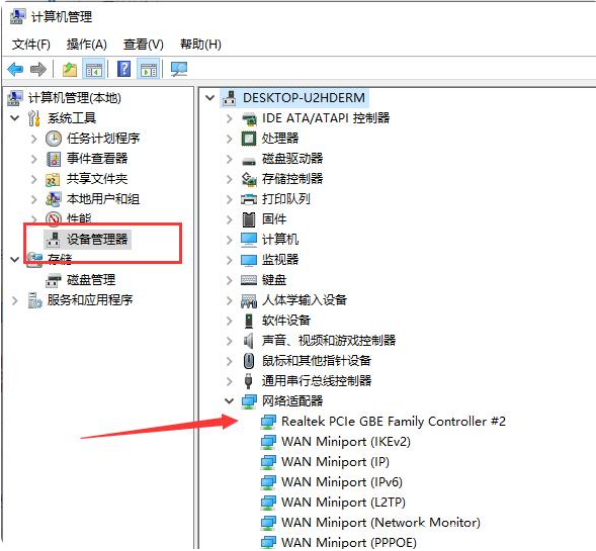Expand 服务和应用程序 node
Viewport: 596px width, 551px height.
click(x=14, y=300)
